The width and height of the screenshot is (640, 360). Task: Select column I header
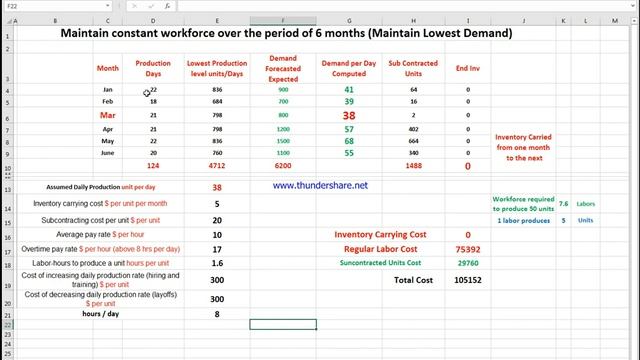click(x=468, y=21)
